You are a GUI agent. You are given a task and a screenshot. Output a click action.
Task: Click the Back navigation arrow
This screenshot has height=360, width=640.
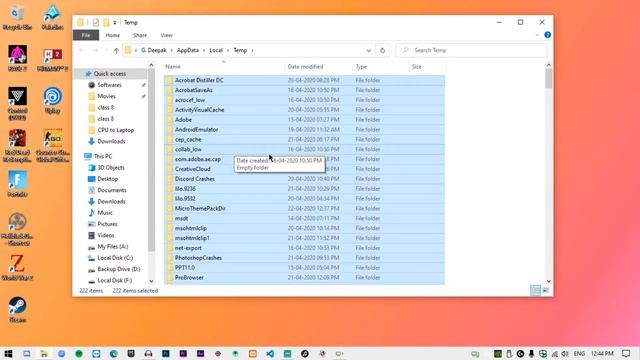(82, 50)
